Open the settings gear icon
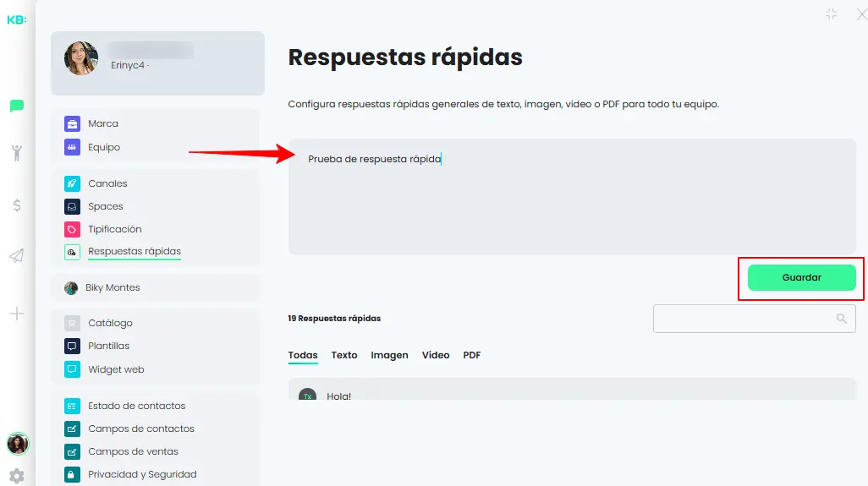This screenshot has width=868, height=486. click(x=17, y=476)
